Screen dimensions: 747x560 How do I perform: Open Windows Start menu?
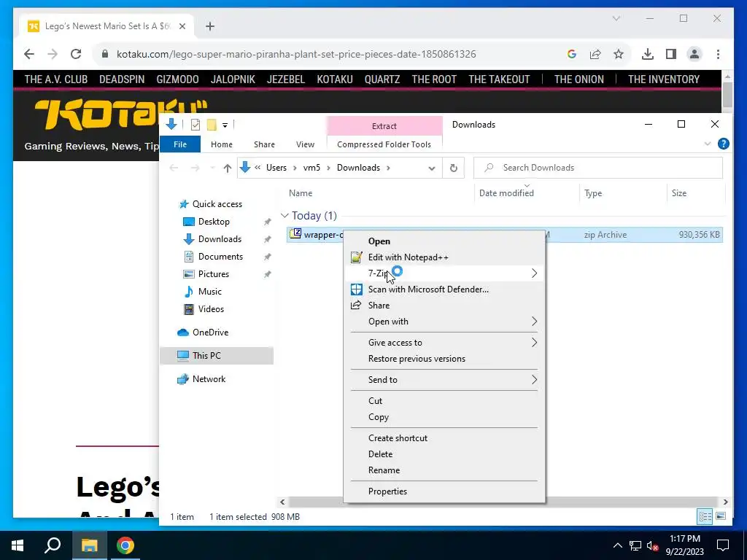(x=18, y=545)
